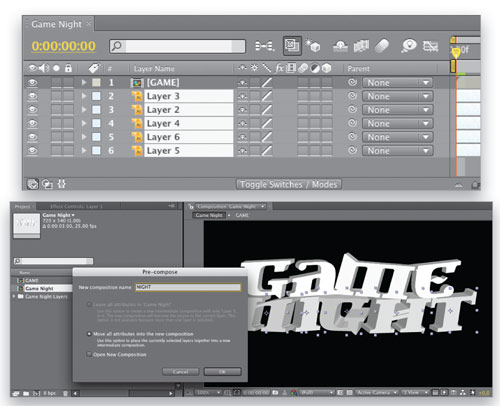Screen dimensions: 500x406
Task: Click the Effects fx column header
Action: click(x=279, y=68)
